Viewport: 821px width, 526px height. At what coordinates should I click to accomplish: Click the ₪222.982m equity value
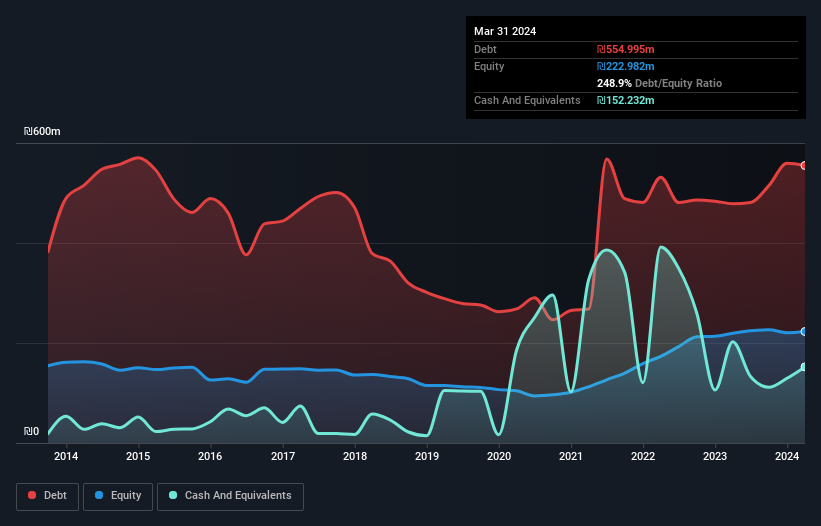pos(626,66)
